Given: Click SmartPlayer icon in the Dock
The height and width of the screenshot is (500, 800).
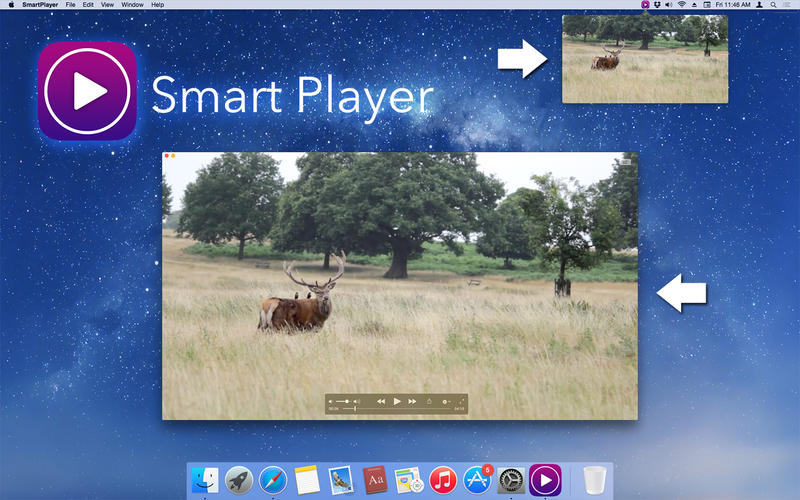Looking at the screenshot, I should [545, 480].
